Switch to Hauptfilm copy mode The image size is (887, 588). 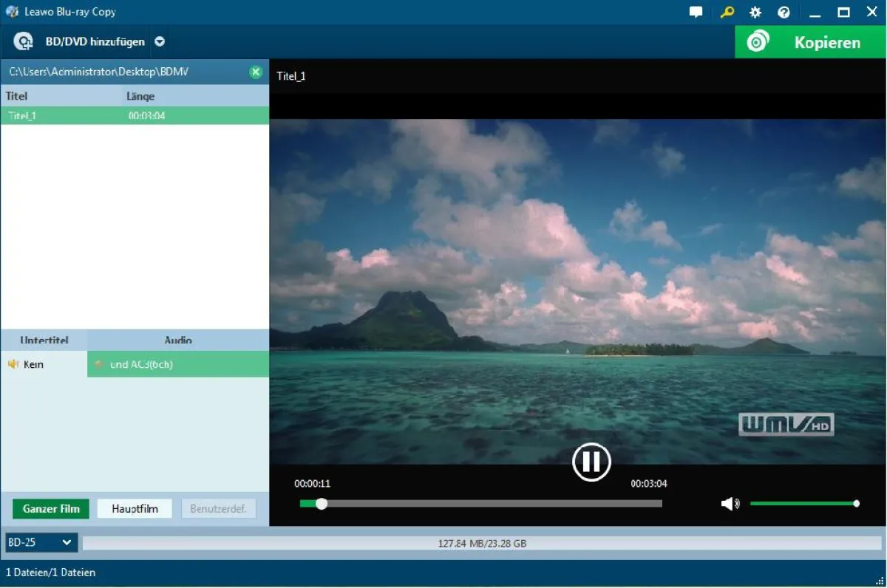(135, 509)
